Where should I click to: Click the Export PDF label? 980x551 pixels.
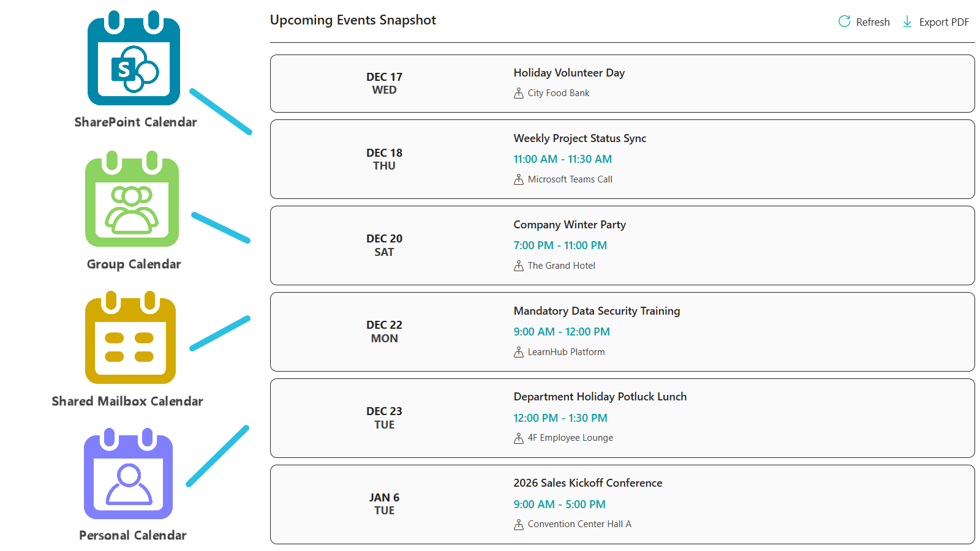(x=944, y=21)
